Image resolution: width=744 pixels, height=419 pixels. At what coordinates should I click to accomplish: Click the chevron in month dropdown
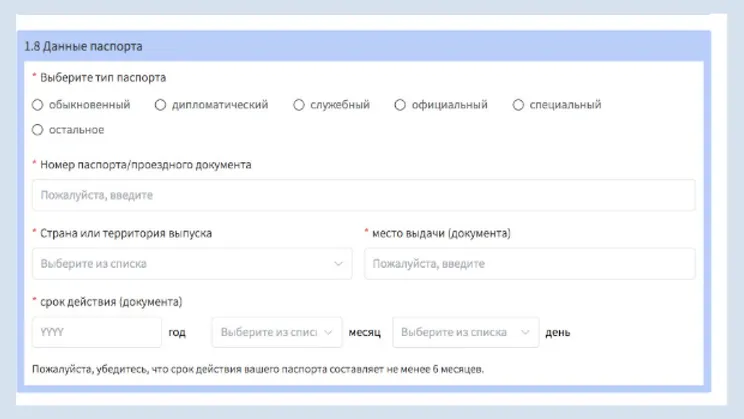click(x=328, y=333)
